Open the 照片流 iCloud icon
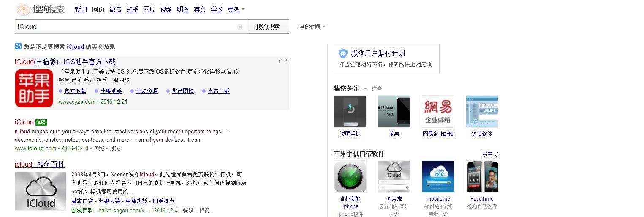The height and width of the screenshot is (217, 644). click(x=394, y=176)
